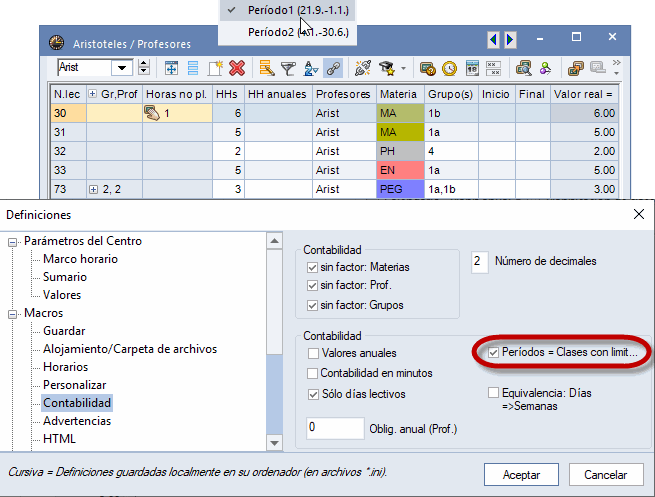Image resolution: width=655 pixels, height=497 pixels.
Task: Uncheck sin factor: Prof.
Action: click(x=312, y=285)
